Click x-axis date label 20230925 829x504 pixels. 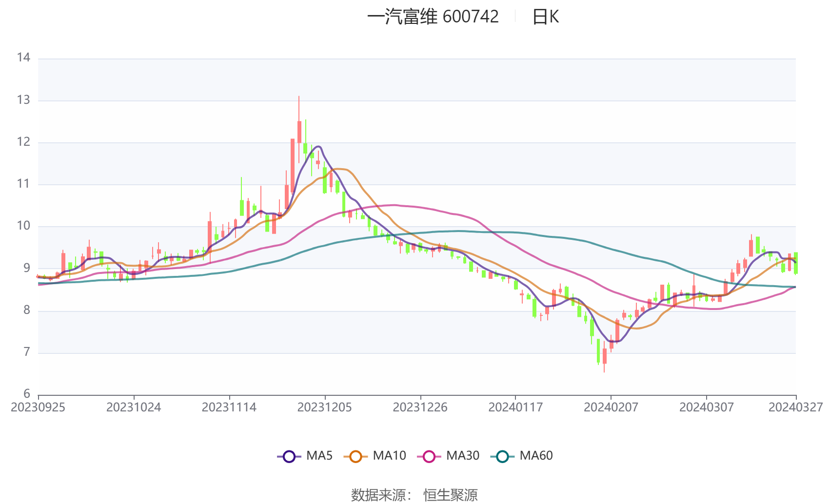click(x=38, y=407)
